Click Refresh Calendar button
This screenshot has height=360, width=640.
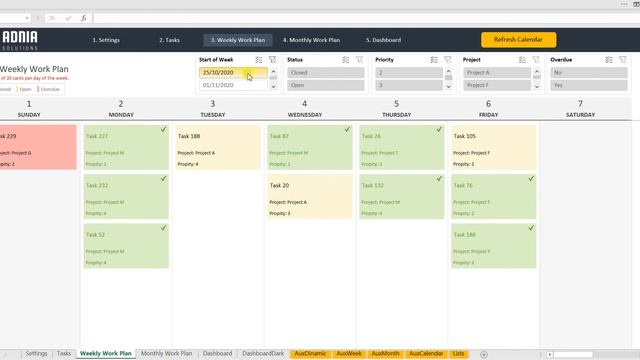518,40
